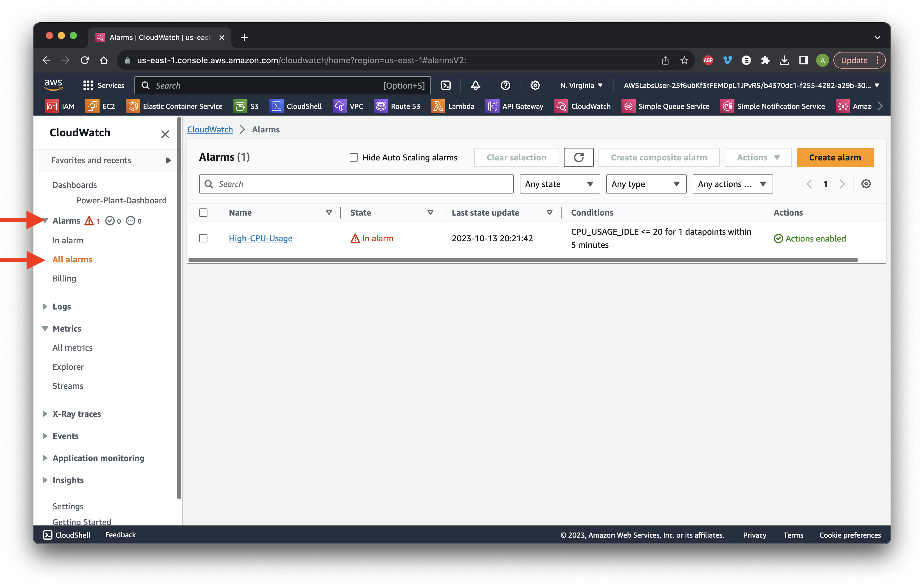Open the console settings gear in top bar

pos(535,85)
